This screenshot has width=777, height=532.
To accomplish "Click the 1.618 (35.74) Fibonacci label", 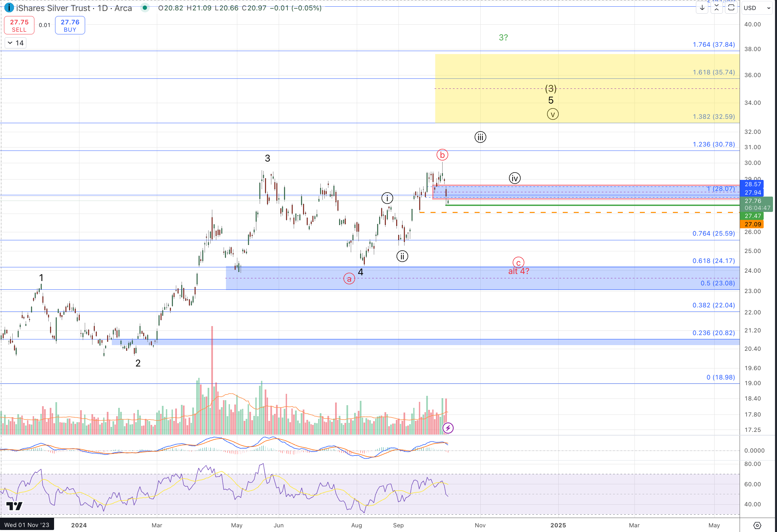I will pyautogui.click(x=714, y=72).
